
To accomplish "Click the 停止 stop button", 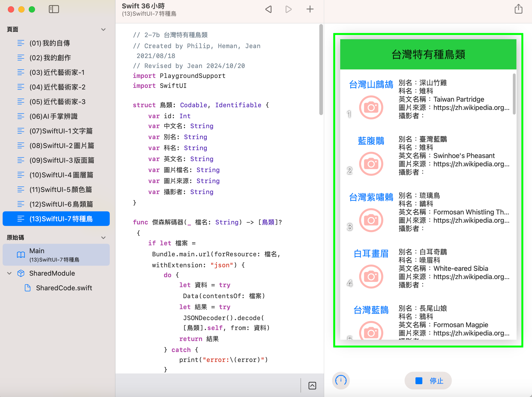I will point(428,381).
